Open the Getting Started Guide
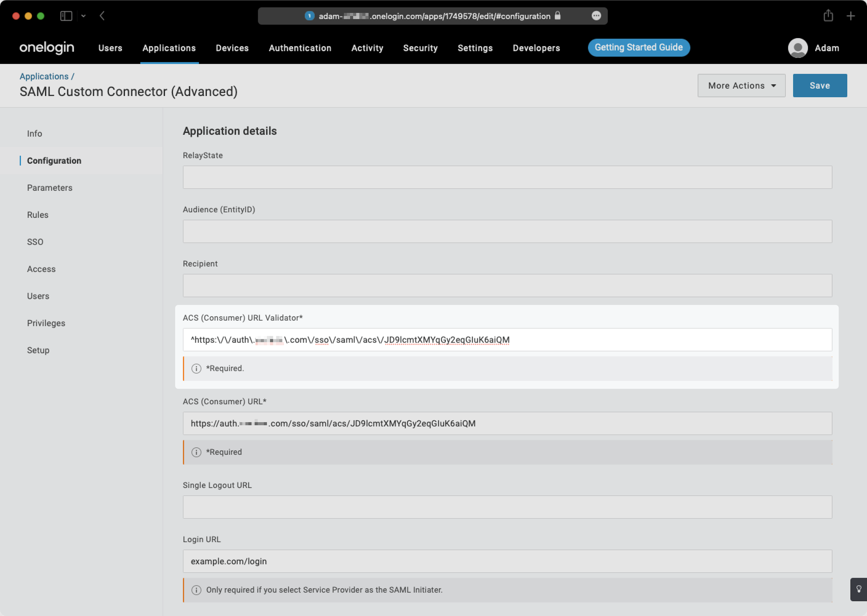The image size is (867, 616). (x=639, y=47)
